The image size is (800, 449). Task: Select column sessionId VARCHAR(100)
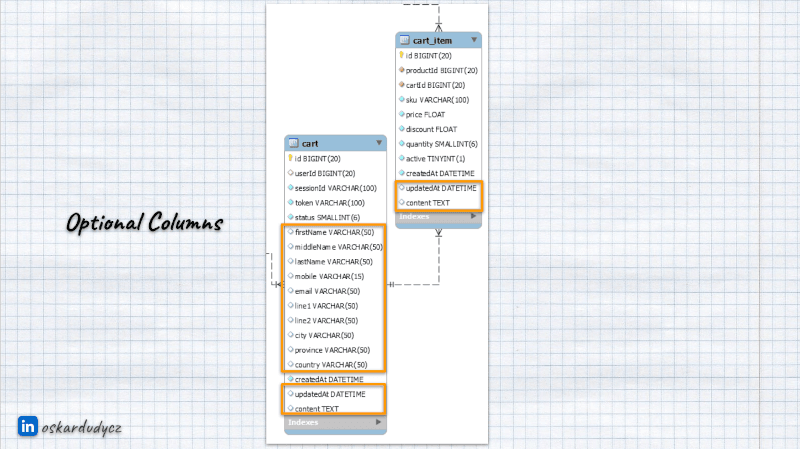point(336,188)
